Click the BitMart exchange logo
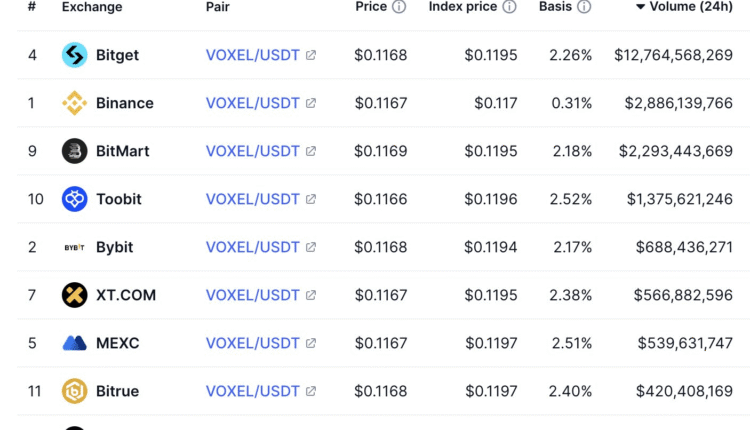Viewport: 750px width, 430px height. [x=75, y=151]
